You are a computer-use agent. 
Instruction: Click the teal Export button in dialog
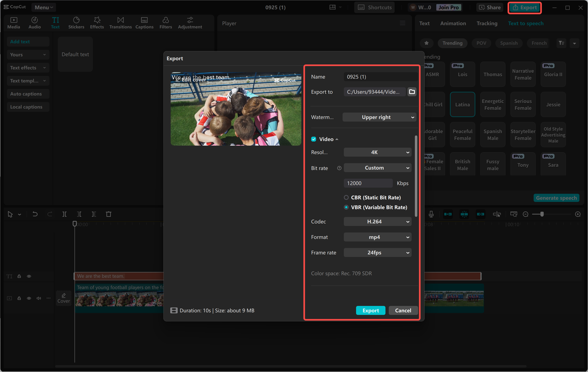click(x=370, y=310)
